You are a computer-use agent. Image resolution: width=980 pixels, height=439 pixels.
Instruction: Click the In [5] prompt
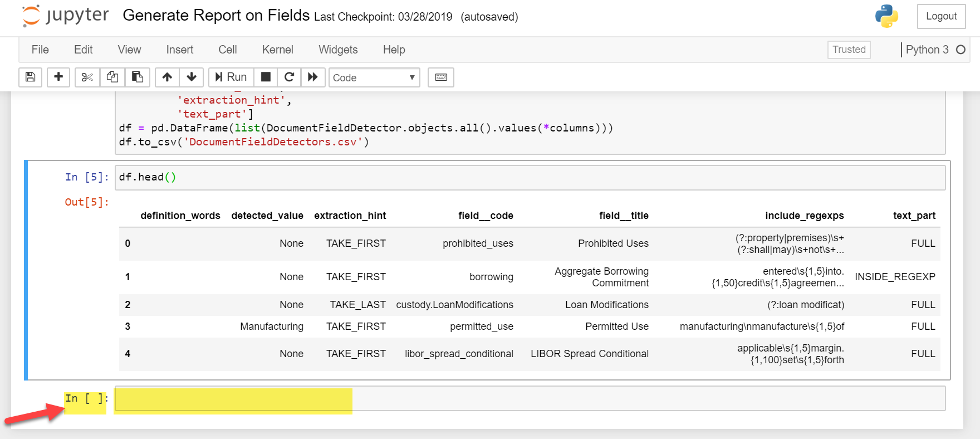coord(87,177)
